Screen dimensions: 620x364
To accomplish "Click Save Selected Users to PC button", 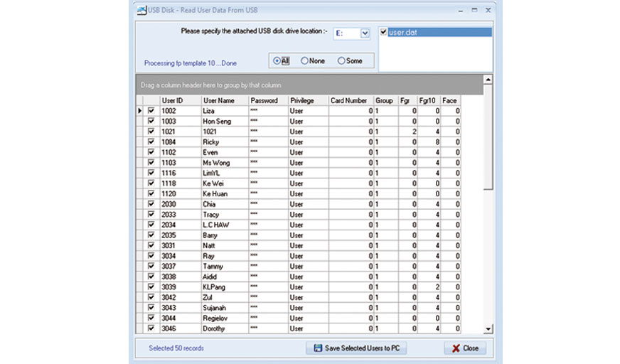I will [x=356, y=348].
